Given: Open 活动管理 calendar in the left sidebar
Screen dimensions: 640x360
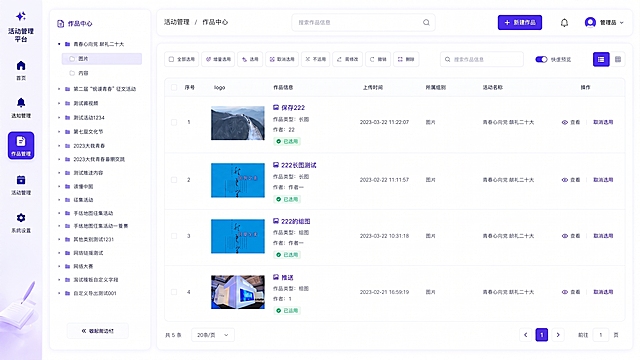Looking at the screenshot, I should (21, 184).
